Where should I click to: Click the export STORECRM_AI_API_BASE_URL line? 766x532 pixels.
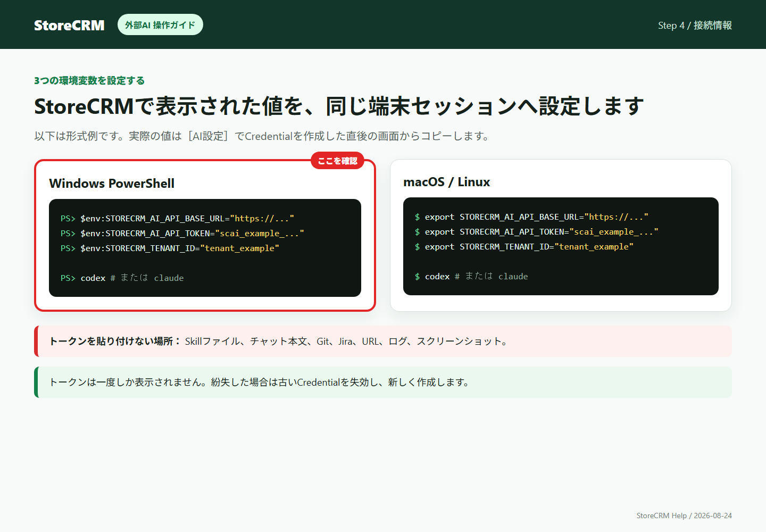tap(531, 217)
